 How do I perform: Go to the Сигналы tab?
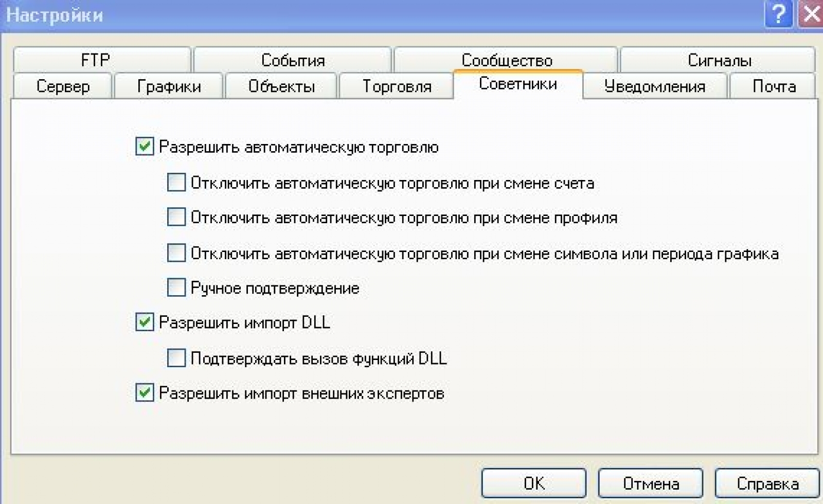pyautogui.click(x=719, y=60)
